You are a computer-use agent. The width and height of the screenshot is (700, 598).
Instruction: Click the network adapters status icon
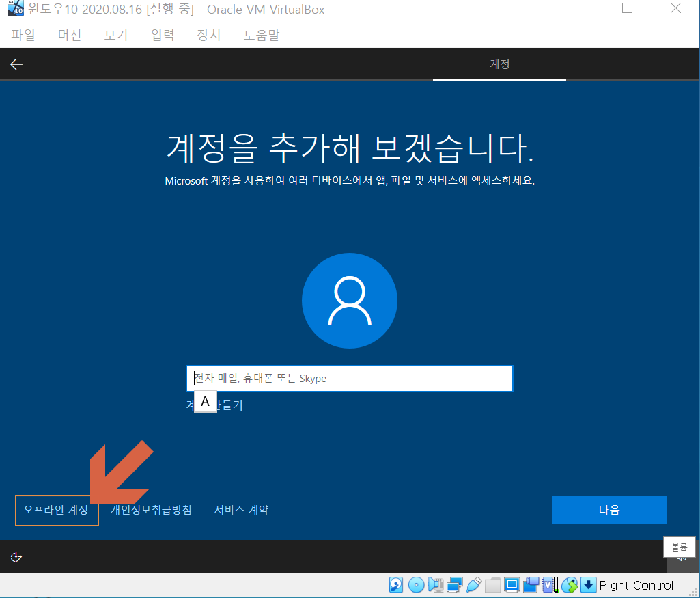tap(454, 584)
